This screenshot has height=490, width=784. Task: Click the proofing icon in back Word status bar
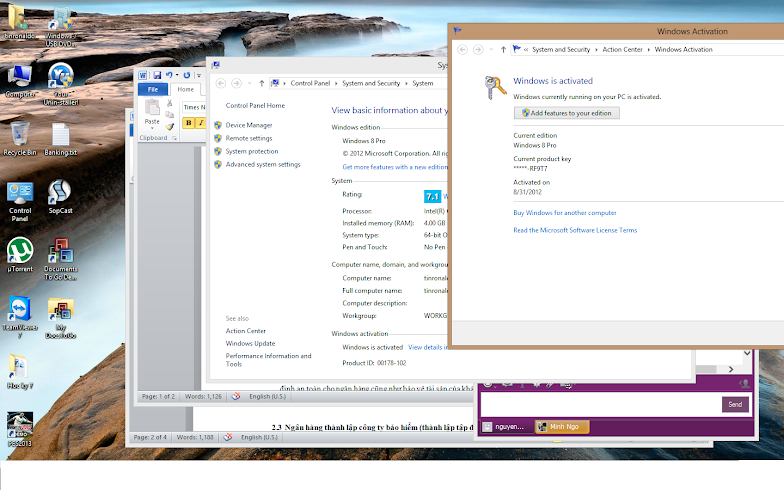click(x=228, y=438)
